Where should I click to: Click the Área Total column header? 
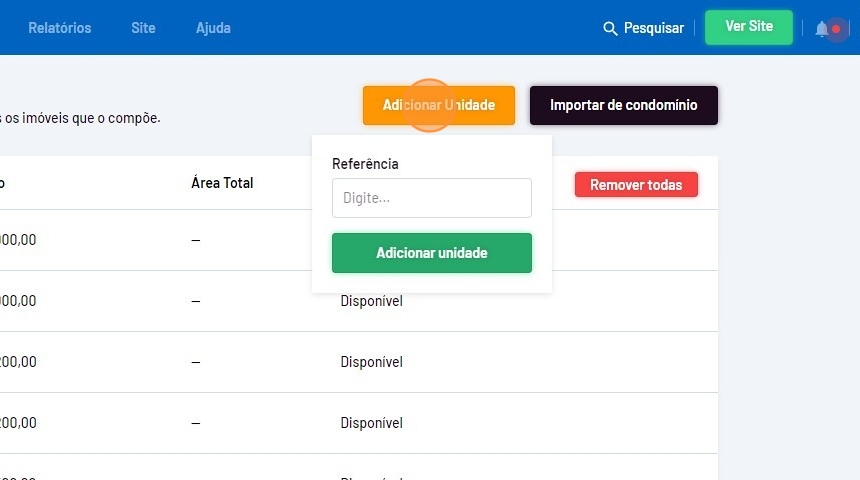click(x=222, y=183)
